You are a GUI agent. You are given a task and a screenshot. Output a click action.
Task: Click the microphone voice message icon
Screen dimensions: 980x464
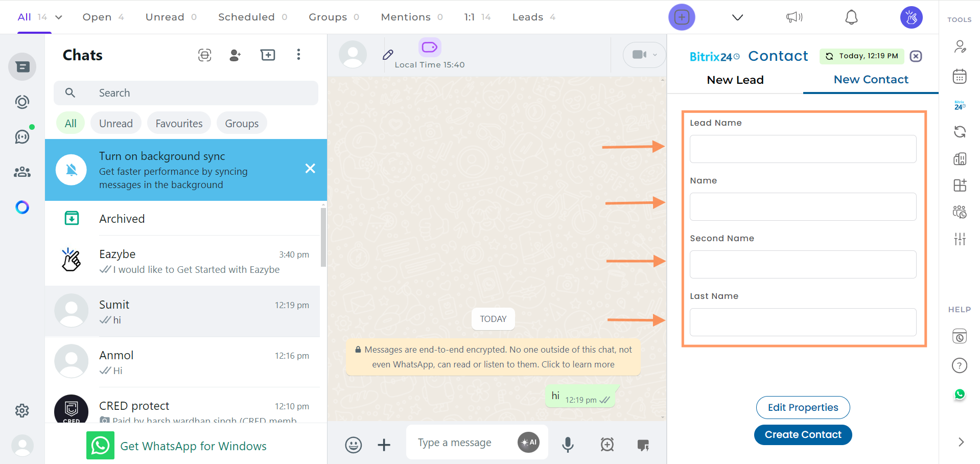pos(568,445)
